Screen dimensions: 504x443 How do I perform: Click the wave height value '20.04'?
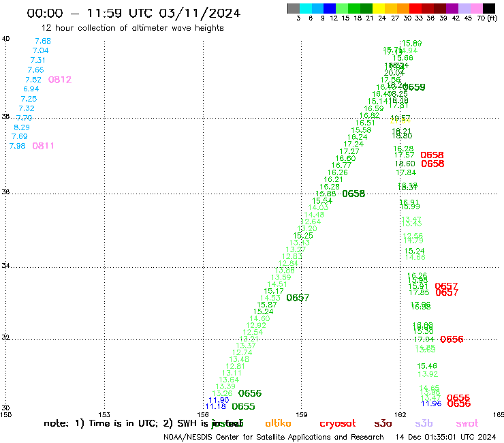(394, 73)
